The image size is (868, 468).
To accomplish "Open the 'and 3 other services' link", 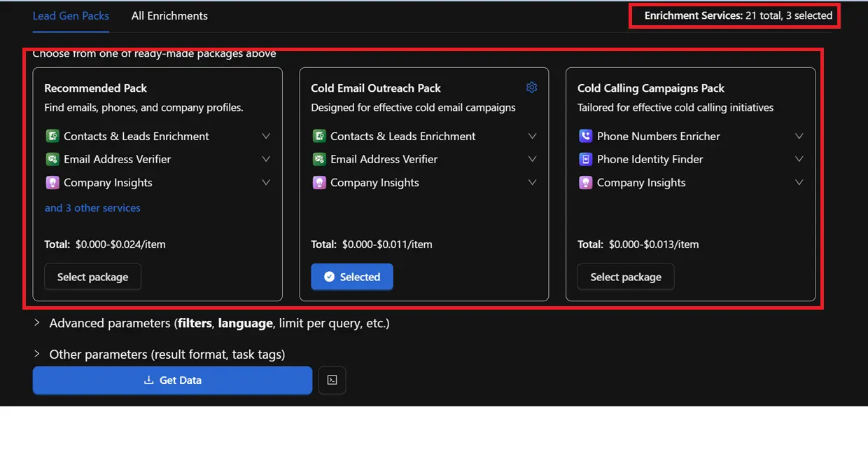I will pyautogui.click(x=92, y=208).
